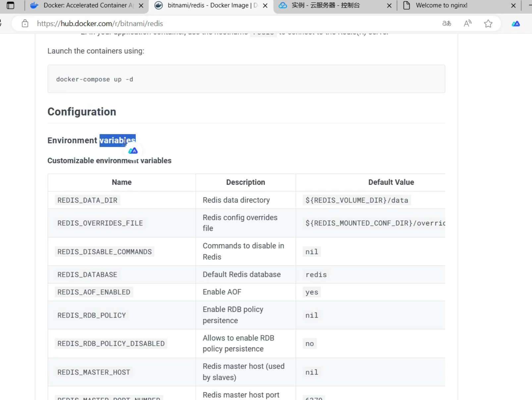The height and width of the screenshot is (400, 532).
Task: Click the Description column header
Action: point(245,182)
